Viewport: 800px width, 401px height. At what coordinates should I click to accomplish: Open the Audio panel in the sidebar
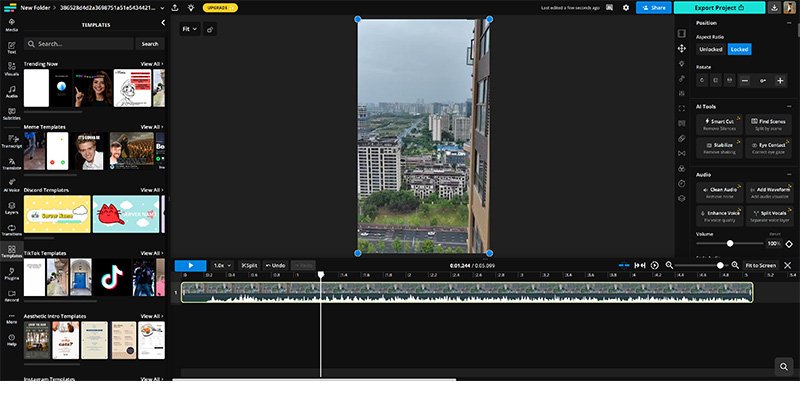pos(11,92)
